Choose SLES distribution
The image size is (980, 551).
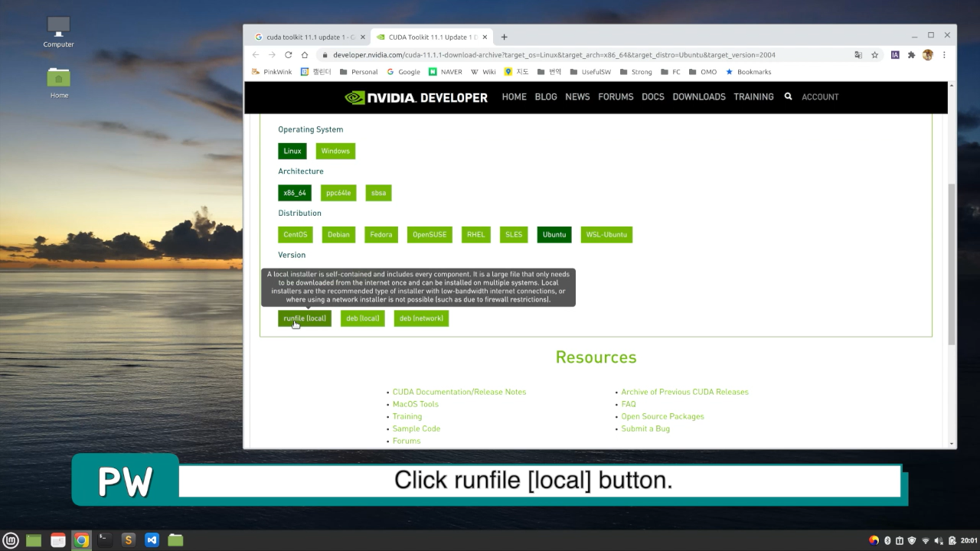coord(514,234)
